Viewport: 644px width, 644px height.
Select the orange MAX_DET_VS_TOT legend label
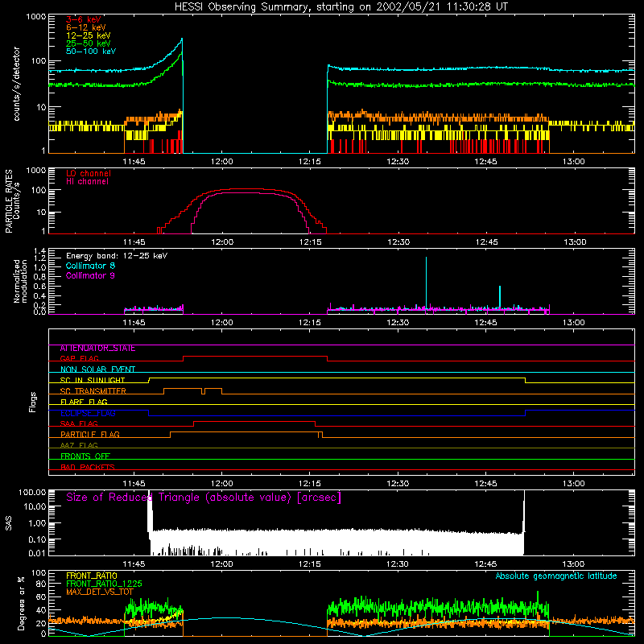click(x=100, y=592)
